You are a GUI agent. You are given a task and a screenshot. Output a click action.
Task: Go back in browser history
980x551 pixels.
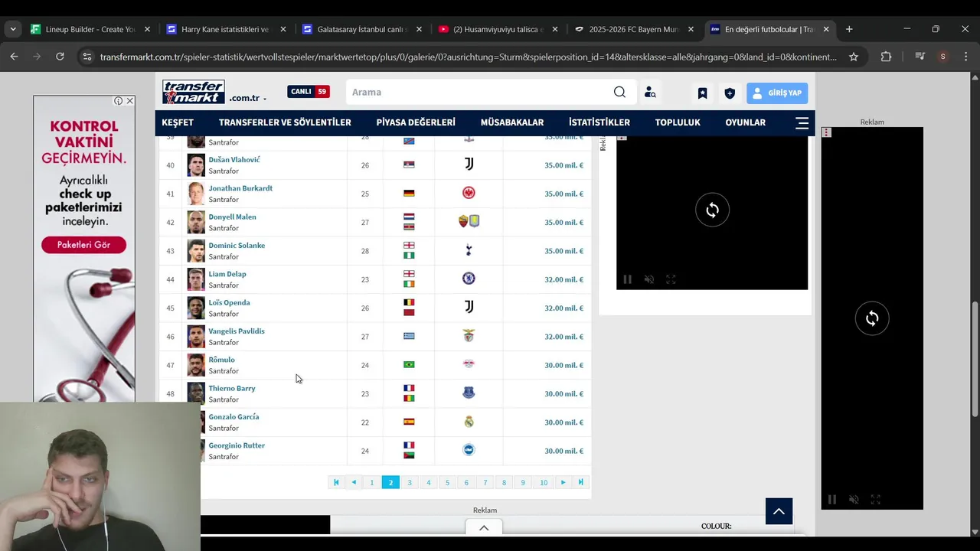click(x=14, y=57)
